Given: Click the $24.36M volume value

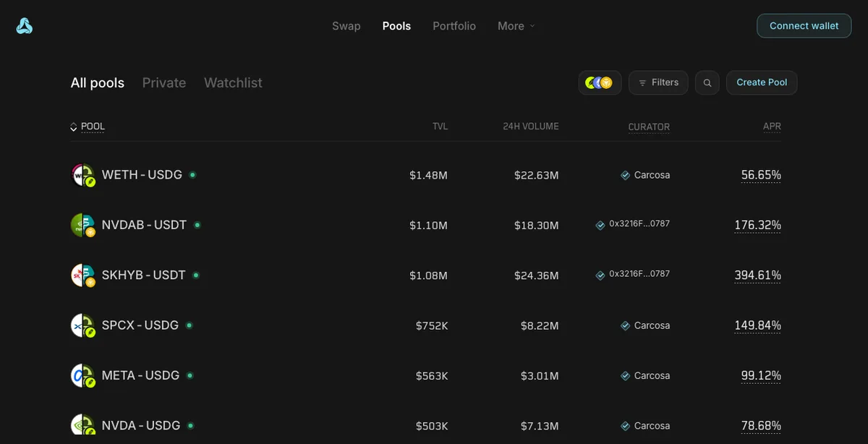Looking at the screenshot, I should tap(536, 276).
